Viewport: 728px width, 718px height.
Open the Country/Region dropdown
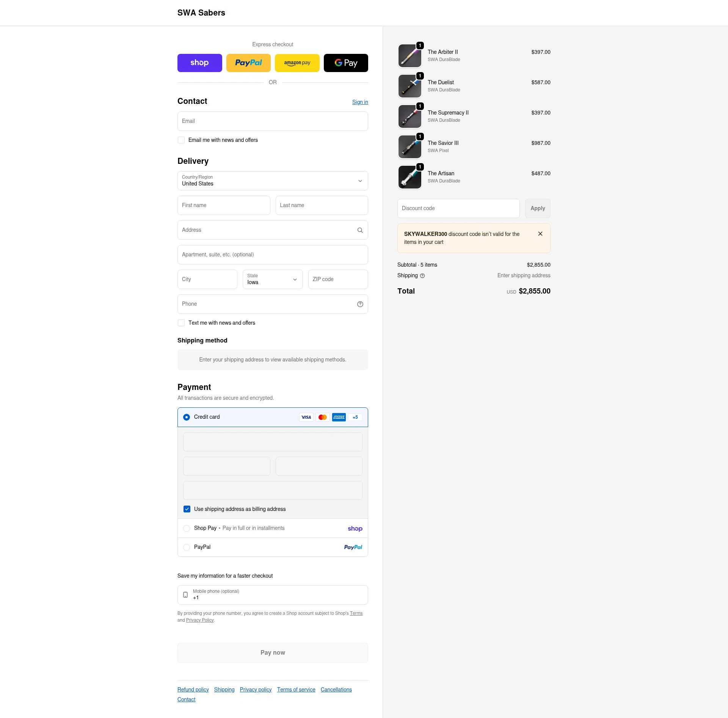(360, 181)
